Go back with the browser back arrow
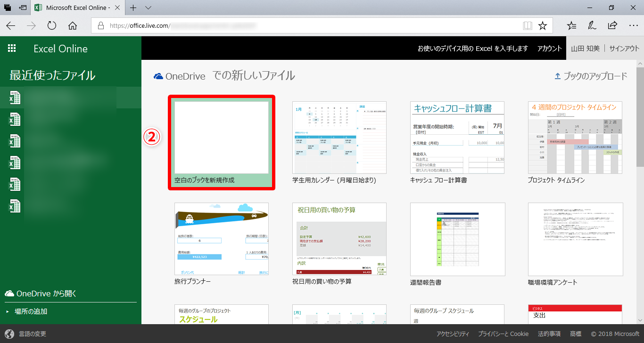Image resolution: width=644 pixels, height=343 pixels. click(x=10, y=25)
